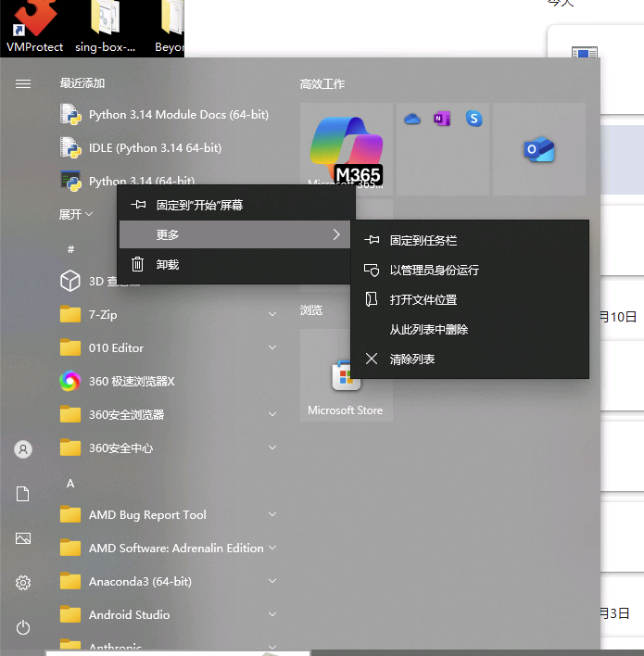The height and width of the screenshot is (656, 644).
Task: Select 固定到任务栏 option
Action: (x=470, y=240)
